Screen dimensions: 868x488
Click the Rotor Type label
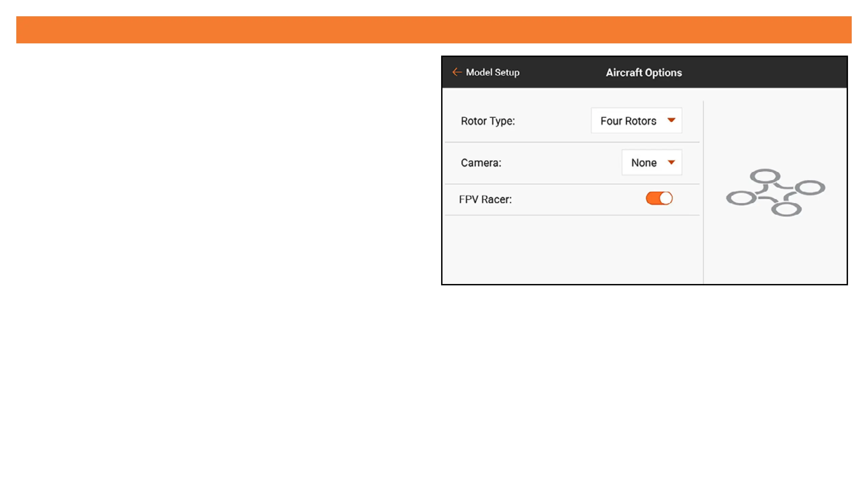(x=488, y=121)
